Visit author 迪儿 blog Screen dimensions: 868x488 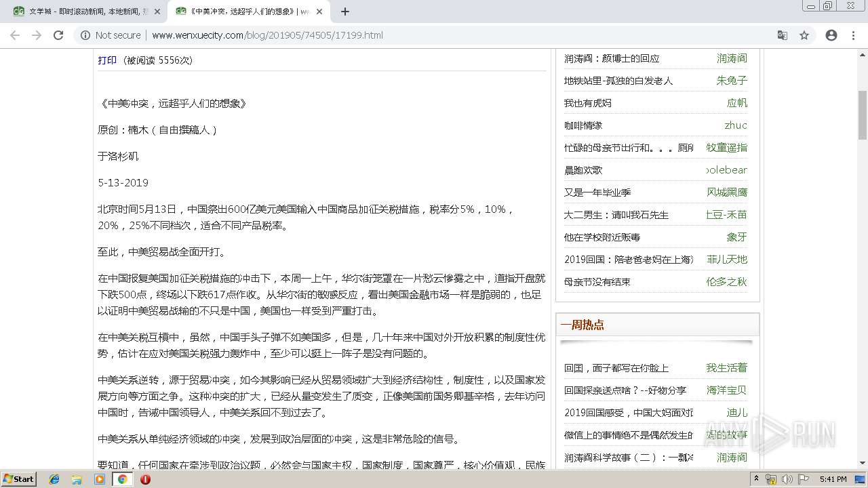pos(737,413)
